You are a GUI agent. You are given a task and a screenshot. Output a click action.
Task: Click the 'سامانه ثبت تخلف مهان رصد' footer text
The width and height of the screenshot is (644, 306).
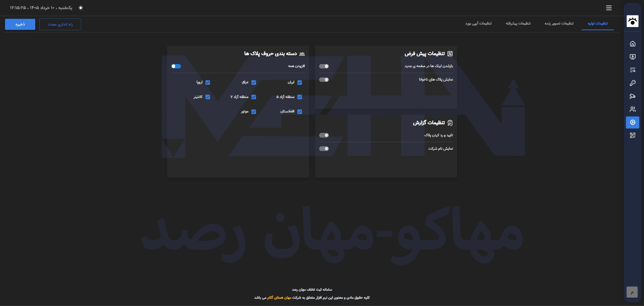coord(312,290)
